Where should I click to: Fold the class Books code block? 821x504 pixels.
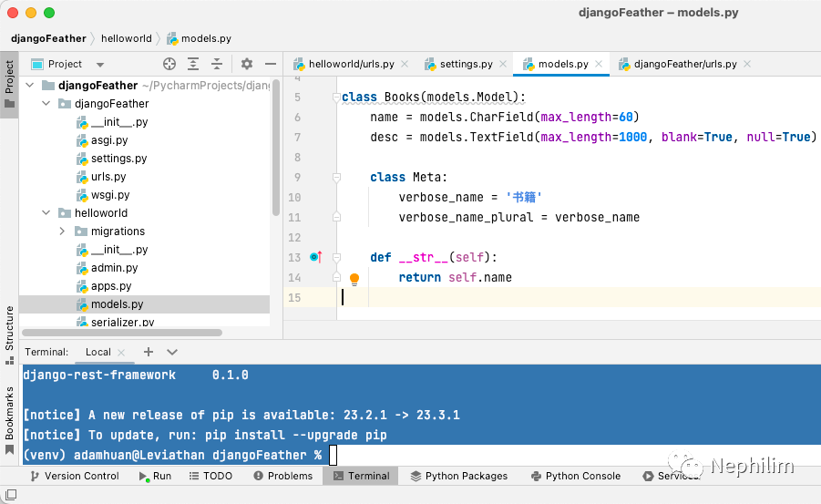click(336, 97)
